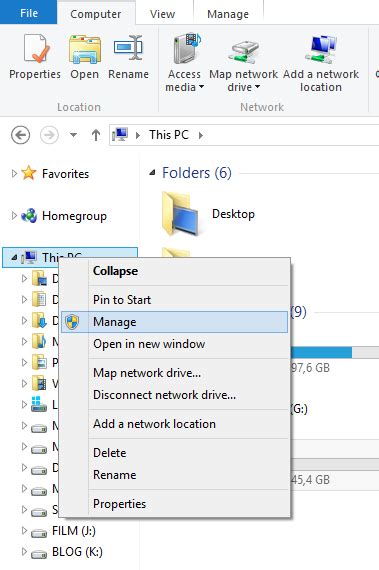This screenshot has width=379, height=570.
Task: Expand the BLOG (K:) drive node
Action: click(24, 552)
